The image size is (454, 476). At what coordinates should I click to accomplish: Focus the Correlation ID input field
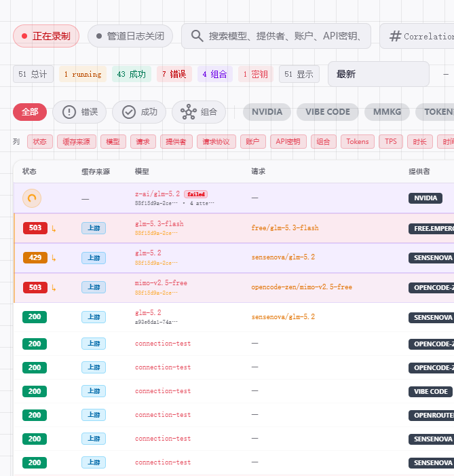tap(417, 36)
